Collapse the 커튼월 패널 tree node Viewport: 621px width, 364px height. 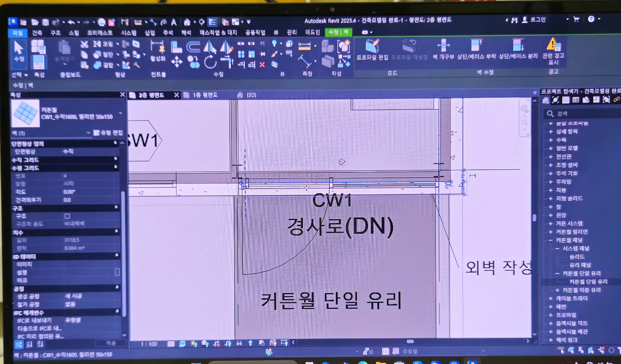pos(551,240)
